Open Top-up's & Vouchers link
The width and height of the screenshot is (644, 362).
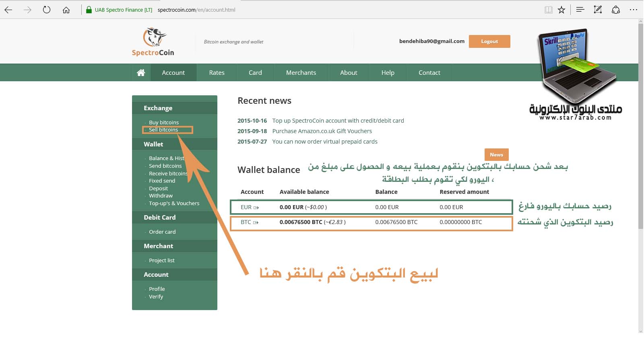(x=174, y=203)
